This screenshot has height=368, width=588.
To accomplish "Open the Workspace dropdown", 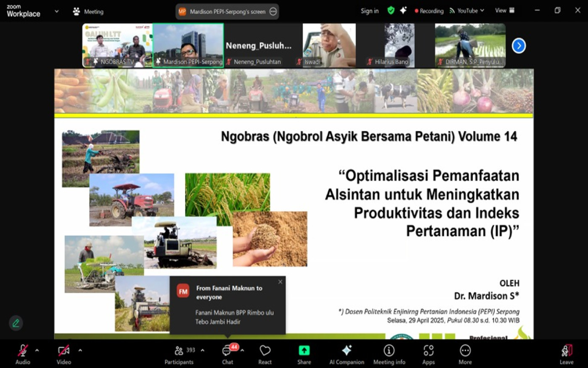I will pyautogui.click(x=57, y=11).
